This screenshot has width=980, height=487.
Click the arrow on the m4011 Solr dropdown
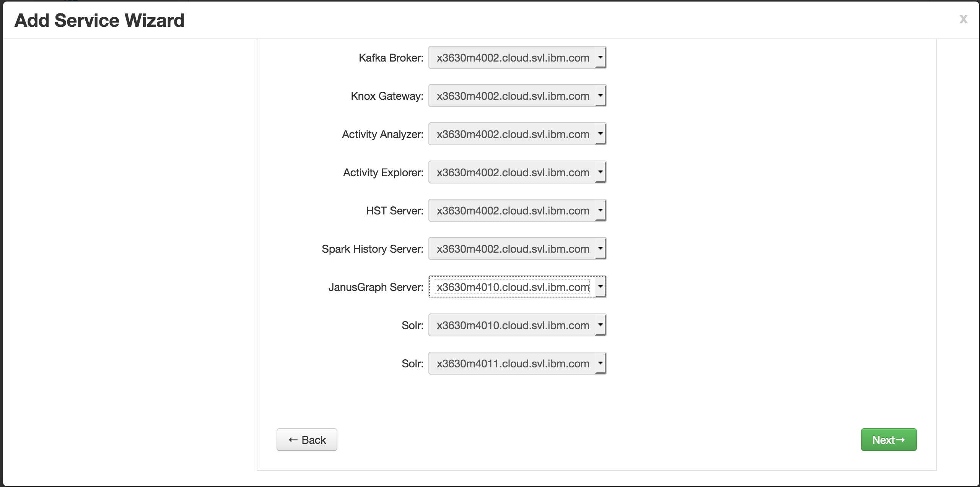[601, 363]
